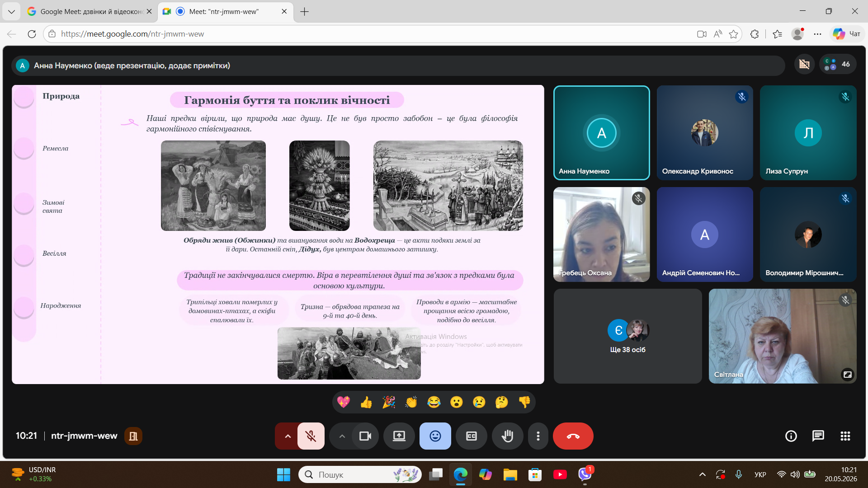868x488 pixels.
Task: Open more options three-dot menu in Meet
Action: (x=538, y=436)
